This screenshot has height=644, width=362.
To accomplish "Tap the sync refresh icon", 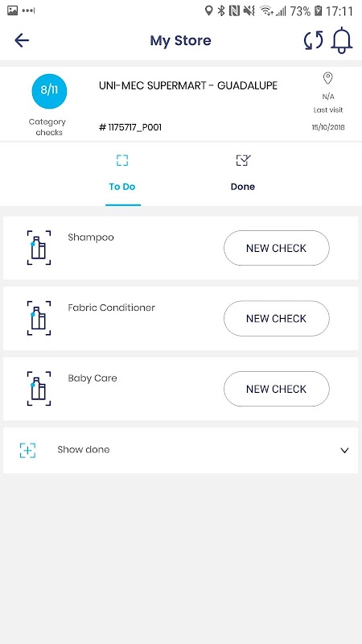I will coord(313,40).
